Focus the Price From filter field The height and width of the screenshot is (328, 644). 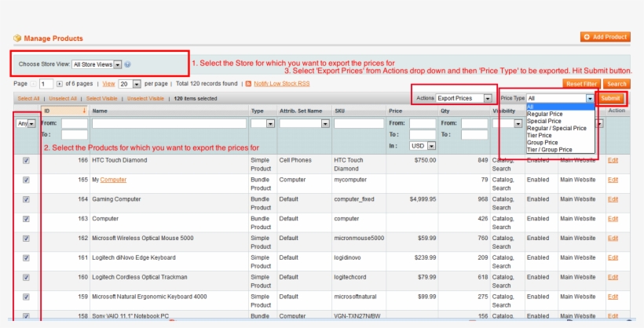423,123
